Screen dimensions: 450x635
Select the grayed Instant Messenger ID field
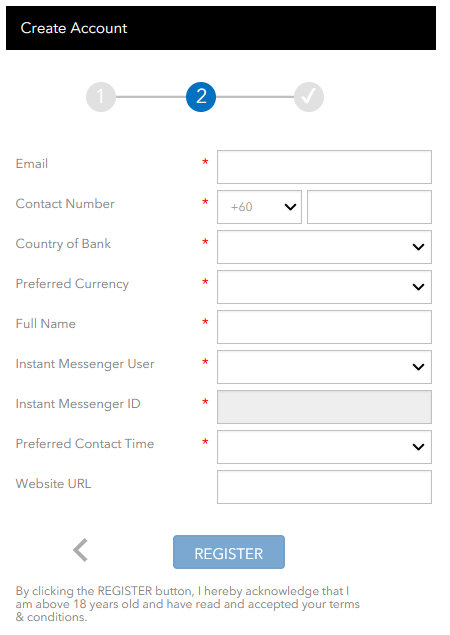(324, 407)
